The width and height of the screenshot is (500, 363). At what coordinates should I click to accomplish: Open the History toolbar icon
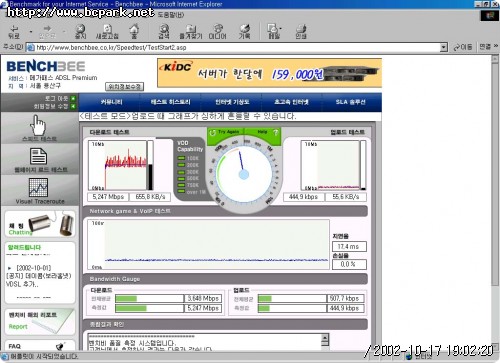(245, 32)
